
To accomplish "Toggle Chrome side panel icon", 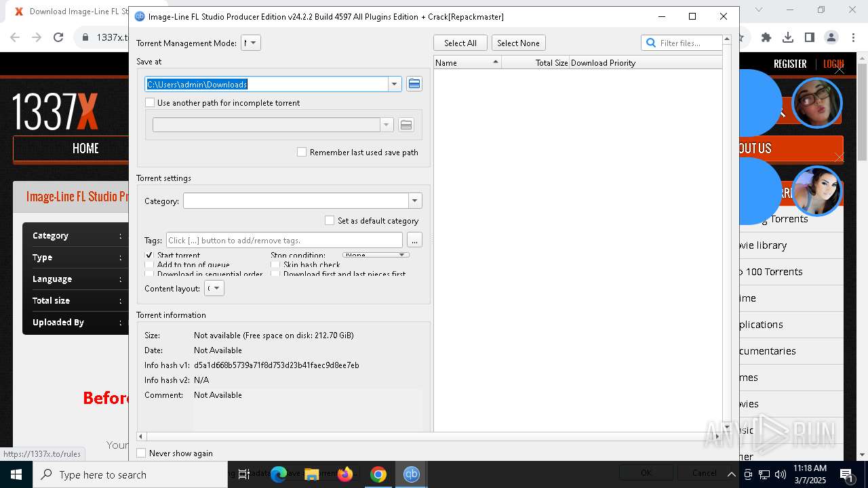I will tap(810, 37).
